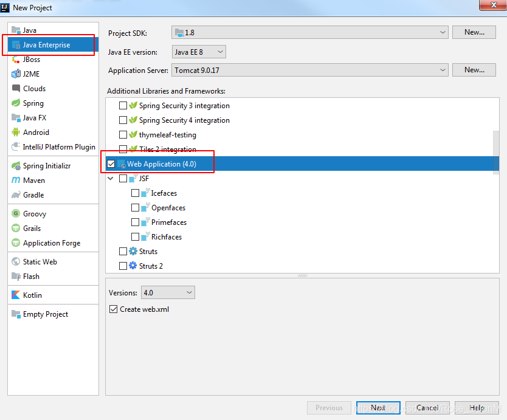507x420 pixels.
Task: Open the Project SDK dropdown
Action: (310, 33)
